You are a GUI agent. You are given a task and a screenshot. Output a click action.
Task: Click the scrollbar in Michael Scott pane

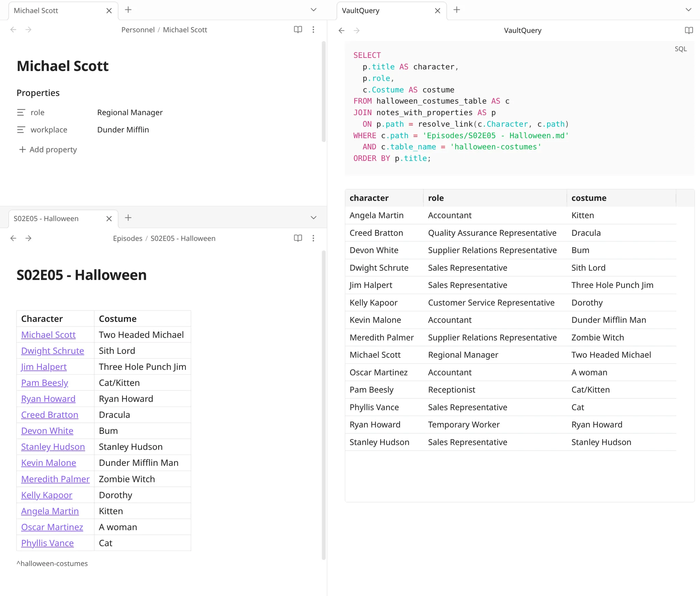[x=323, y=92]
